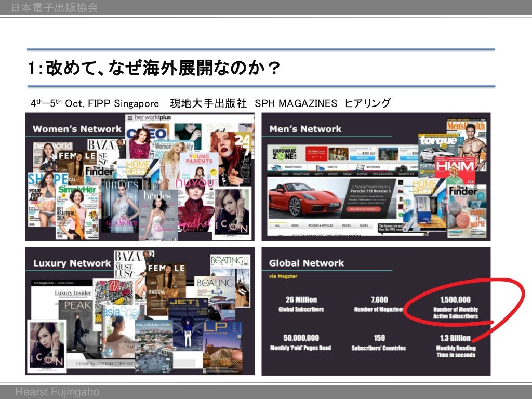Viewport: 532px width, 399px height.
Task: Click the '日本電子出版協会' header text
Action: tap(54, 7)
